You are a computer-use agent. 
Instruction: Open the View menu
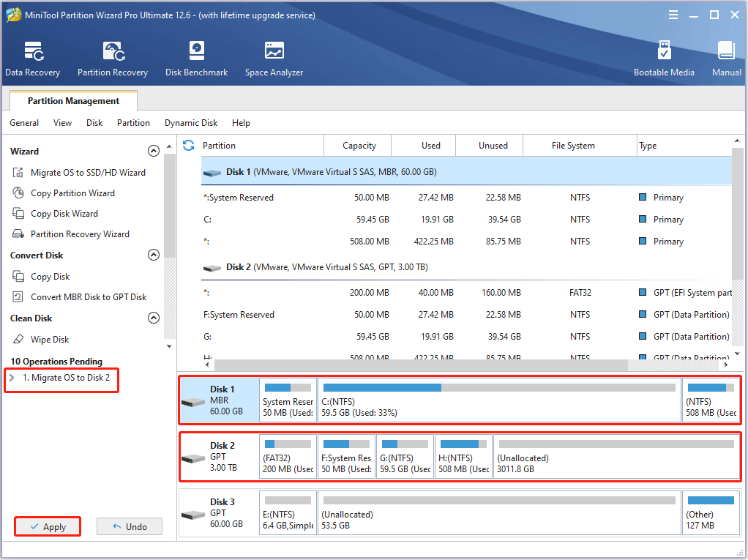pos(62,123)
